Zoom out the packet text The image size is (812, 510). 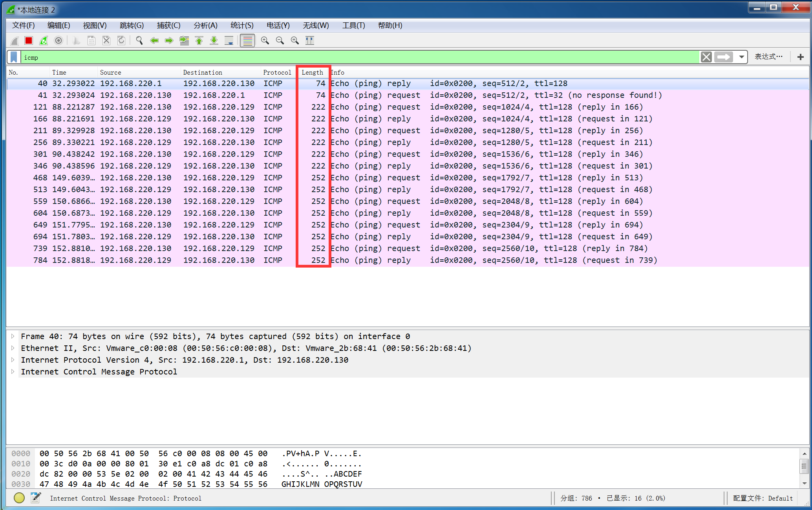[280, 40]
